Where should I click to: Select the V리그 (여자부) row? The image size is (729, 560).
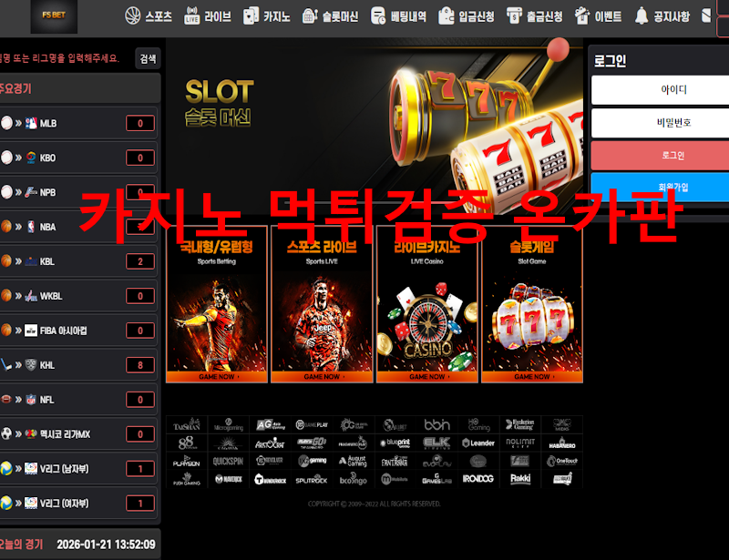point(78,503)
